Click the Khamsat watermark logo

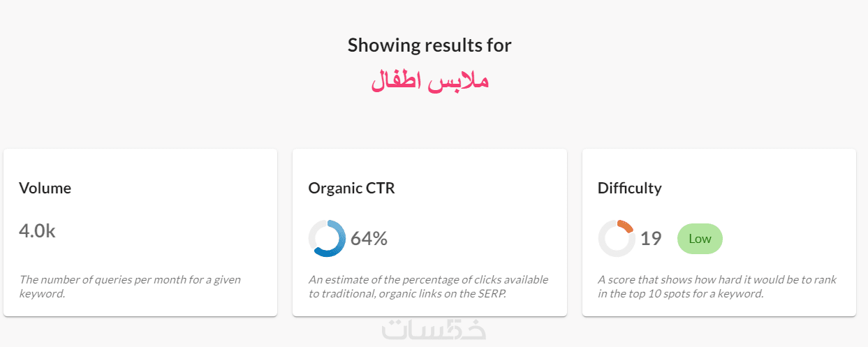(434, 330)
